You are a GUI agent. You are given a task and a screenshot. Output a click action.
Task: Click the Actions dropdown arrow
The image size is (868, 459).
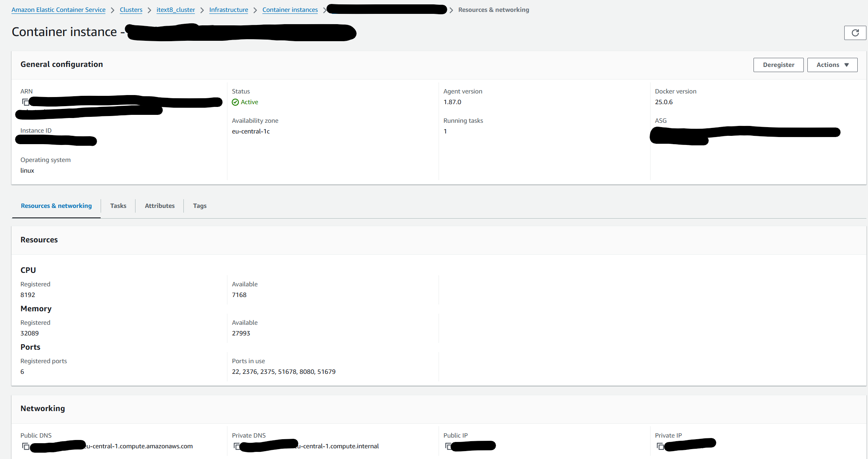pos(847,65)
